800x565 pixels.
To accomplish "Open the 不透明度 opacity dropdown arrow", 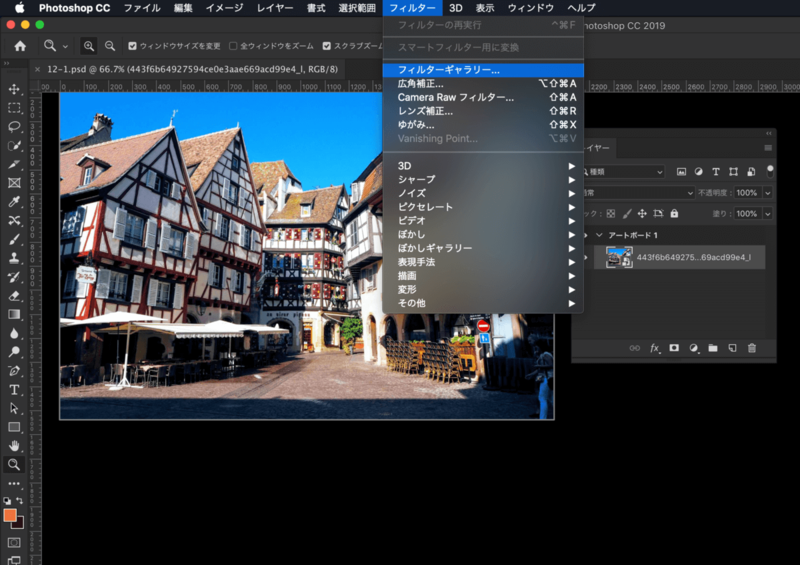I will pyautogui.click(x=767, y=193).
